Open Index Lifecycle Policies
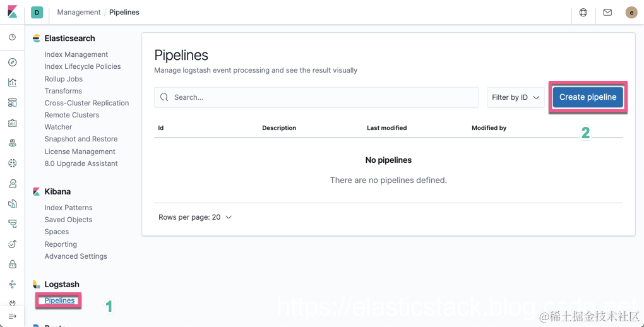This screenshot has height=327, width=644. 82,66
